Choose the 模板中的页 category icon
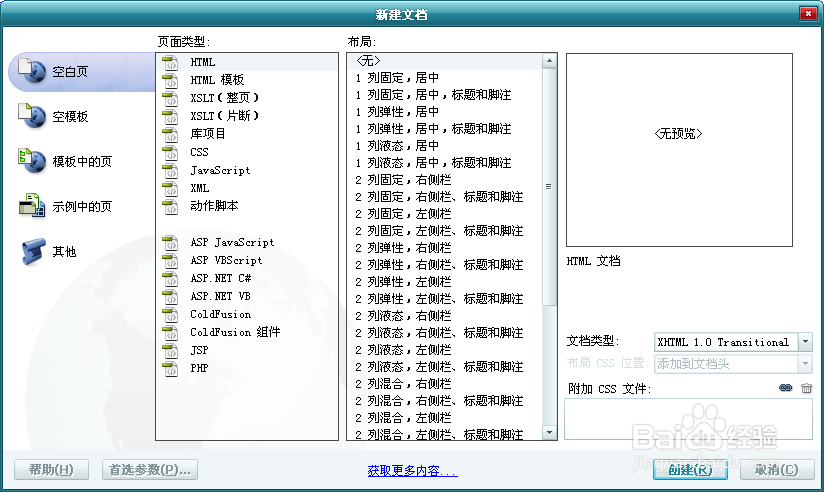This screenshot has width=824, height=492. pyautogui.click(x=32, y=160)
